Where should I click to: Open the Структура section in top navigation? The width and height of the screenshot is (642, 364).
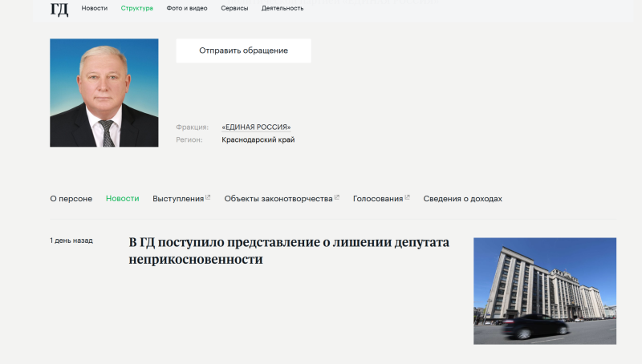[x=136, y=8]
